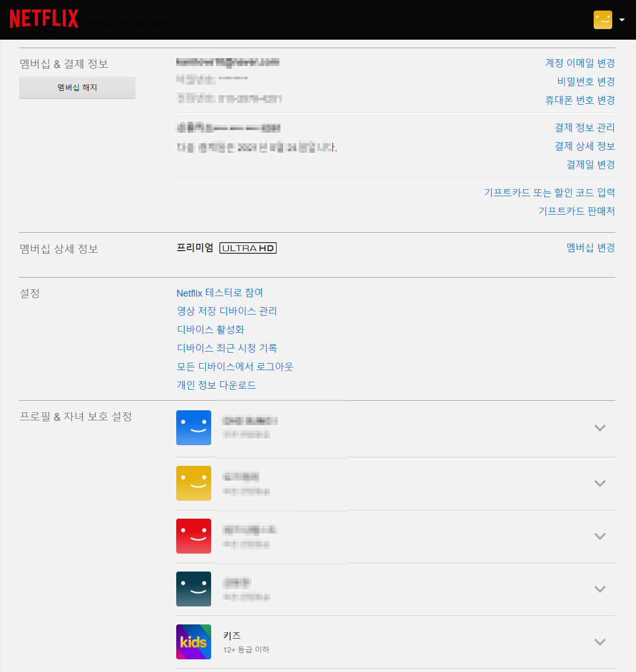This screenshot has height=672, width=636.
Task: Click the 프로필 & 자녀 보호 설정 heading
Action: 76,417
